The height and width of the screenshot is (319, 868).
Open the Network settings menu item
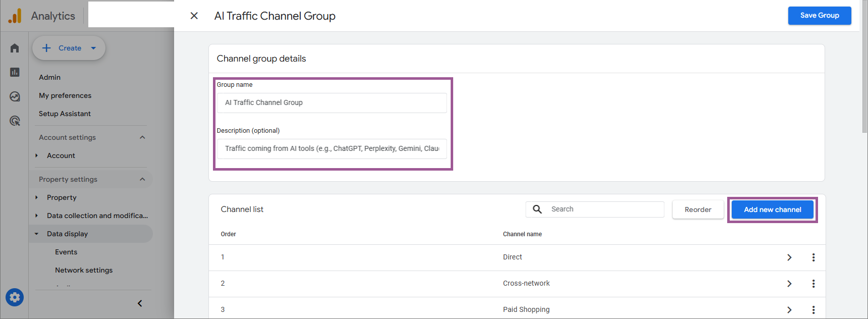(84, 270)
